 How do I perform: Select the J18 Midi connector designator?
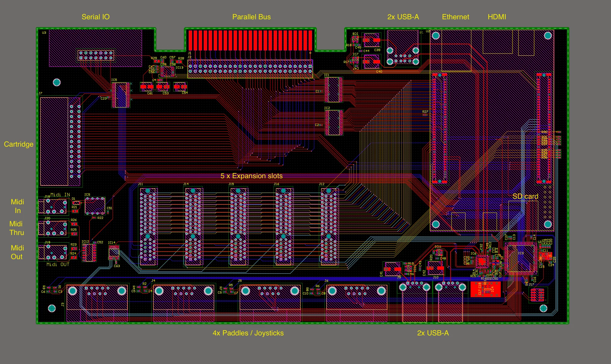[x=47, y=196]
